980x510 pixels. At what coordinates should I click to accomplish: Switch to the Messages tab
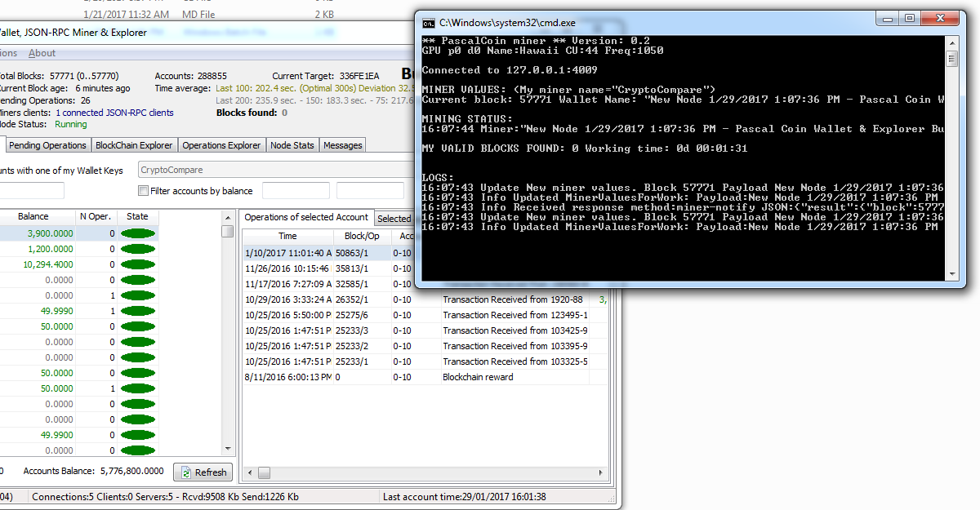(x=343, y=145)
